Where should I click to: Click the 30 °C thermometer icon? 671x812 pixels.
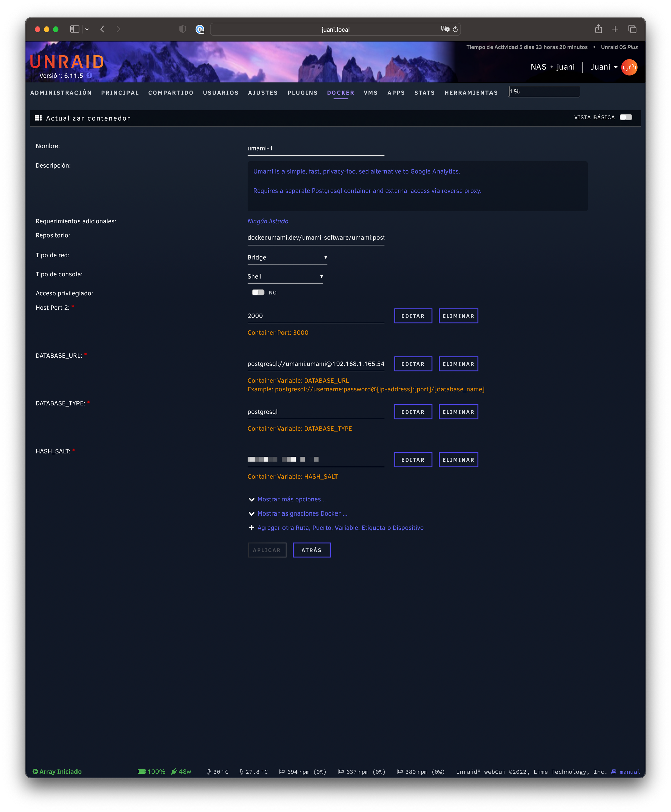pos(209,772)
